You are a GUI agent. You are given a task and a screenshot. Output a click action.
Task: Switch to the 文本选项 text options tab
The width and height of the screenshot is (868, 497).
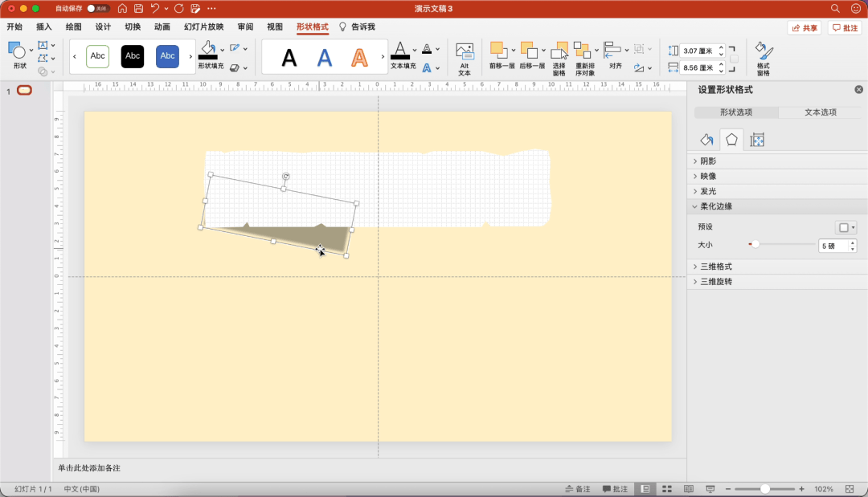[x=821, y=112]
